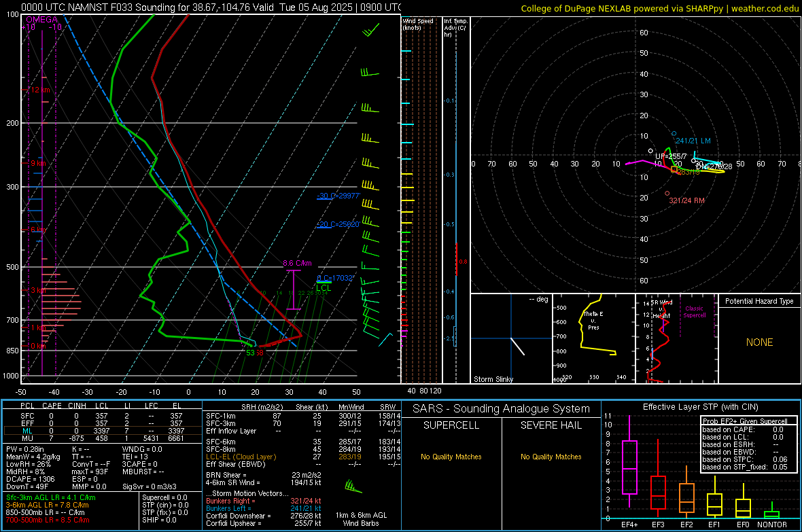The image size is (802, 532).
Task: Click the DCAPE = 1306 value
Action: tap(30, 479)
